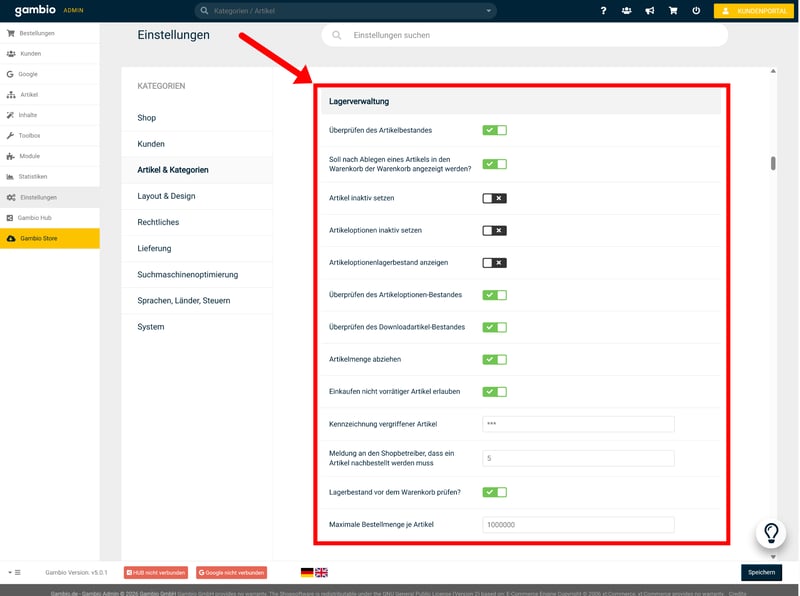Open the top search bar dropdown arrow
800x596 pixels.
[x=489, y=11]
